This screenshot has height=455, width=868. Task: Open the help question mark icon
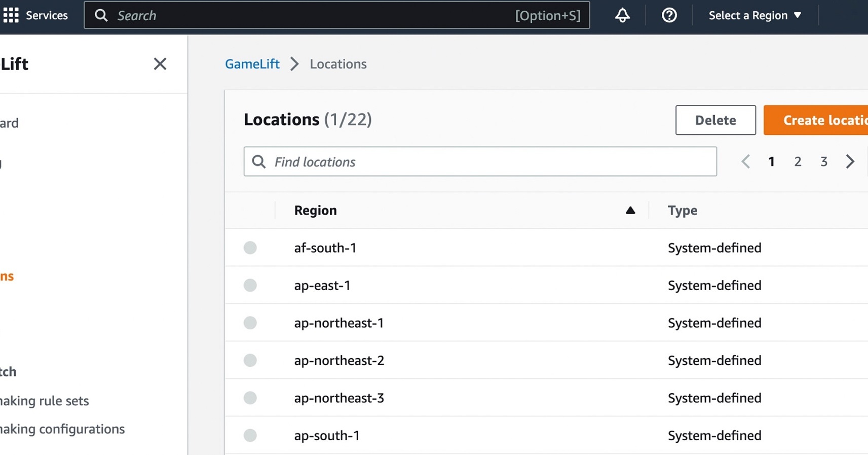point(669,15)
